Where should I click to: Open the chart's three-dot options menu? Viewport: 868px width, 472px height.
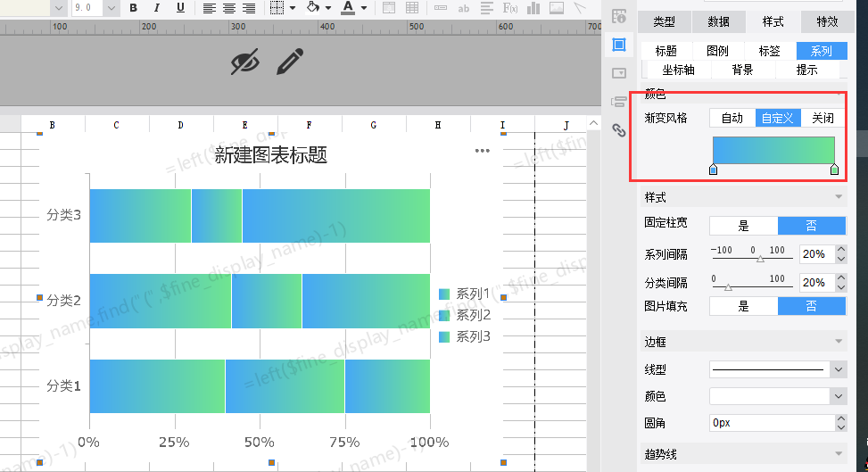coord(483,151)
